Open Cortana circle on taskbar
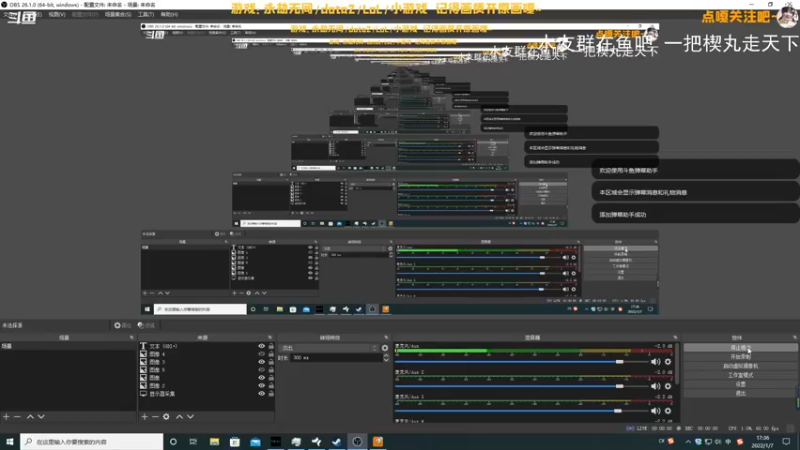800x450 pixels. [x=173, y=441]
